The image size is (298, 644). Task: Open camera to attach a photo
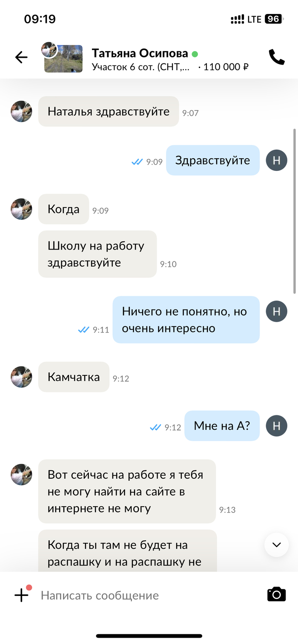(276, 594)
